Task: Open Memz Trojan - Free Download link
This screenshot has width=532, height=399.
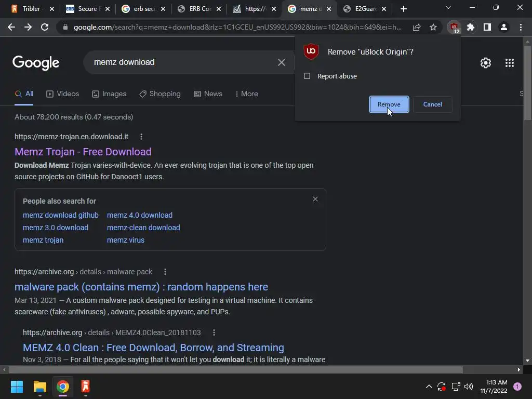Action: 83,152
